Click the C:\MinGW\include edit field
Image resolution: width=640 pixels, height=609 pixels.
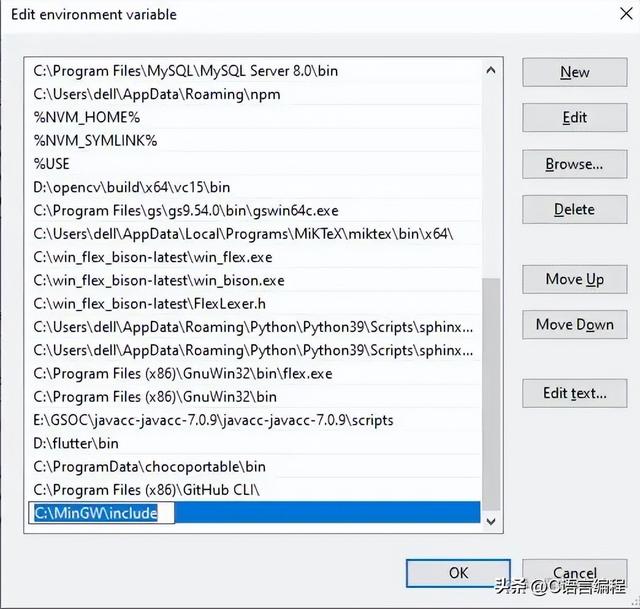tap(101, 513)
